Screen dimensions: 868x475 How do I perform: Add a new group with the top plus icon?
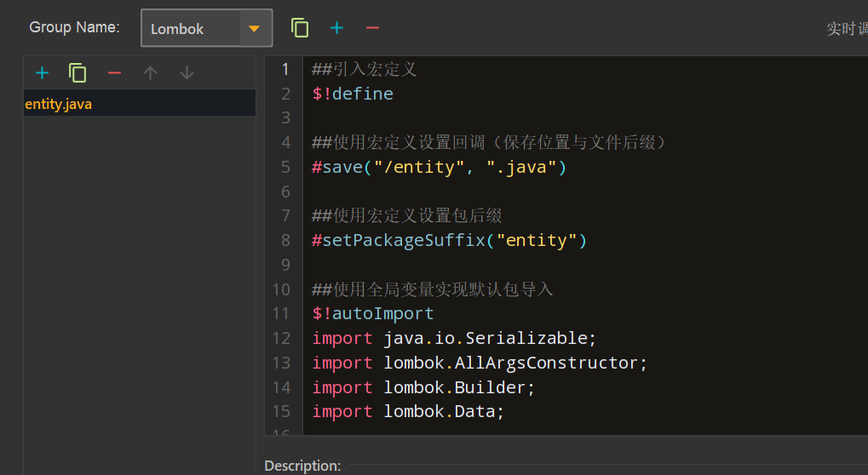pyautogui.click(x=336, y=27)
